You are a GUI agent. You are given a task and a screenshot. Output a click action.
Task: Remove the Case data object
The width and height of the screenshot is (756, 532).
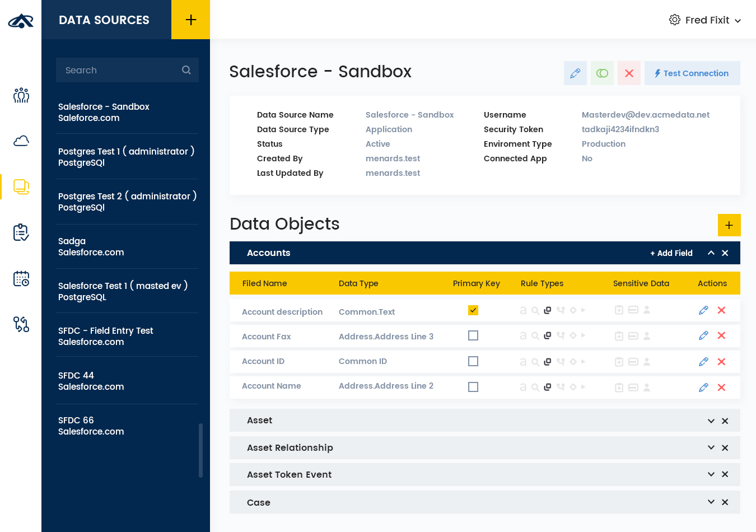(x=725, y=502)
